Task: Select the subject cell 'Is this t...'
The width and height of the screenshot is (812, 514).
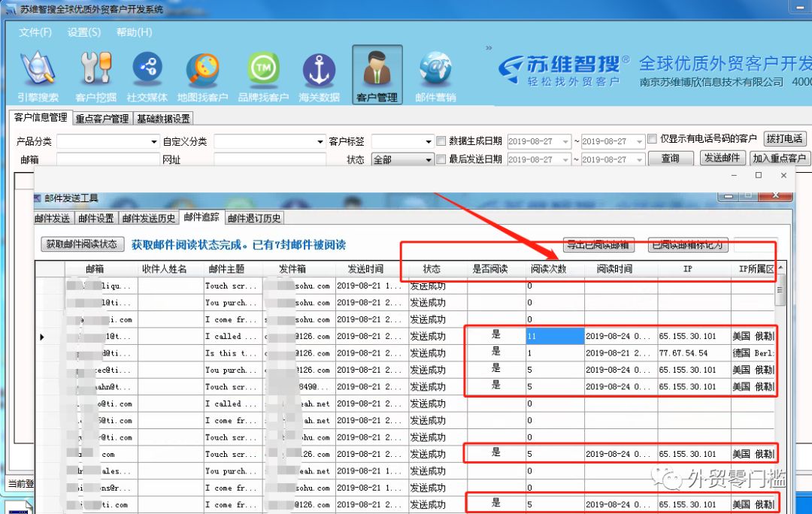Action: coord(234,353)
